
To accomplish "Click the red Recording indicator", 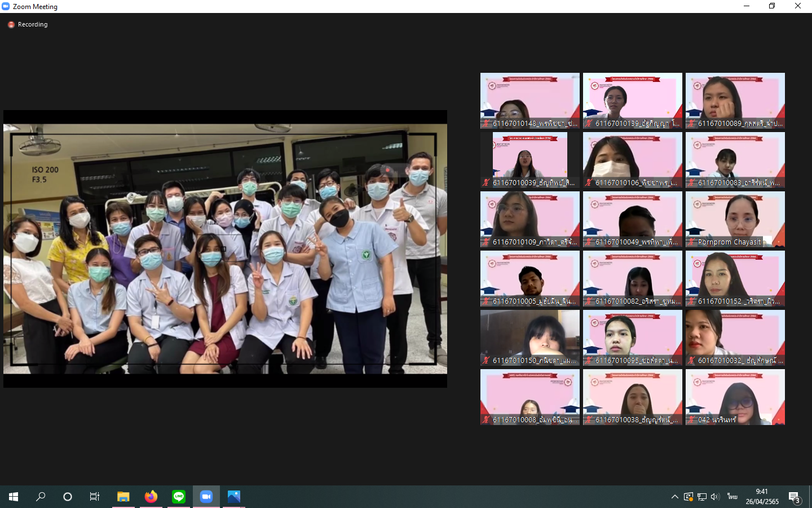I will point(11,25).
